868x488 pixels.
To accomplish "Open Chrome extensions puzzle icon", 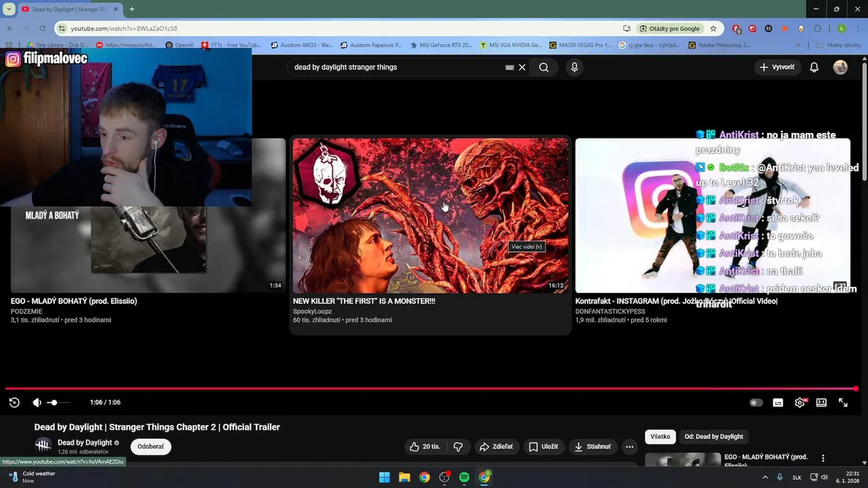I will [817, 28].
